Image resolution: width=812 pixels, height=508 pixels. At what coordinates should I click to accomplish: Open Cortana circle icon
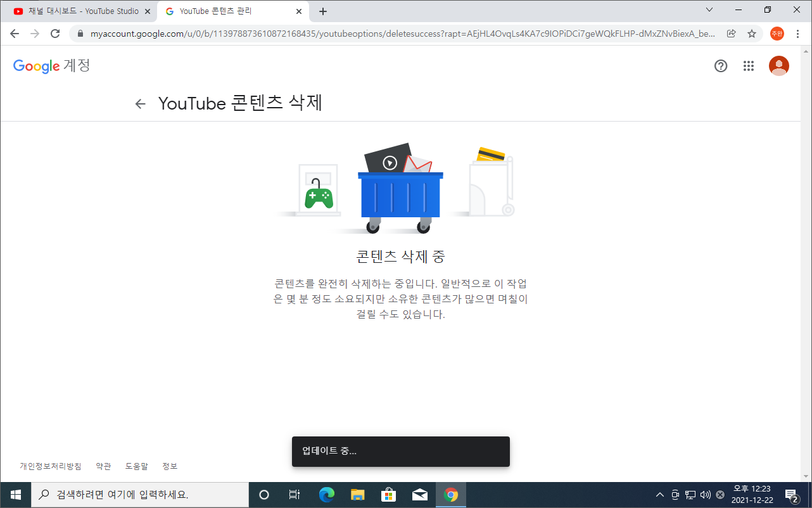pyautogui.click(x=265, y=495)
